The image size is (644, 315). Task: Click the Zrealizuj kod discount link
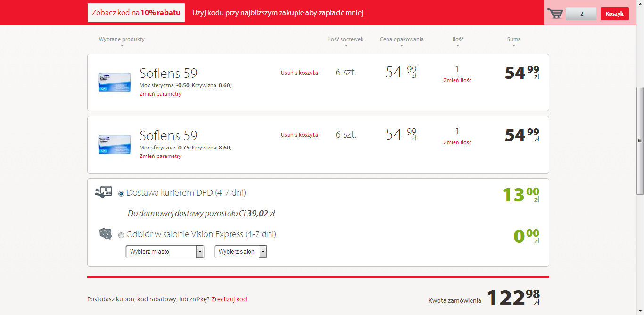click(229, 299)
